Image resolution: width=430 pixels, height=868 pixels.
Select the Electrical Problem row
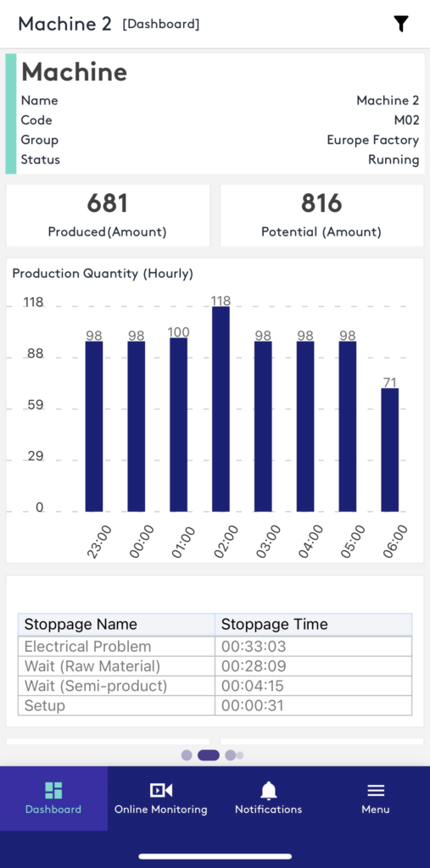pos(215,646)
